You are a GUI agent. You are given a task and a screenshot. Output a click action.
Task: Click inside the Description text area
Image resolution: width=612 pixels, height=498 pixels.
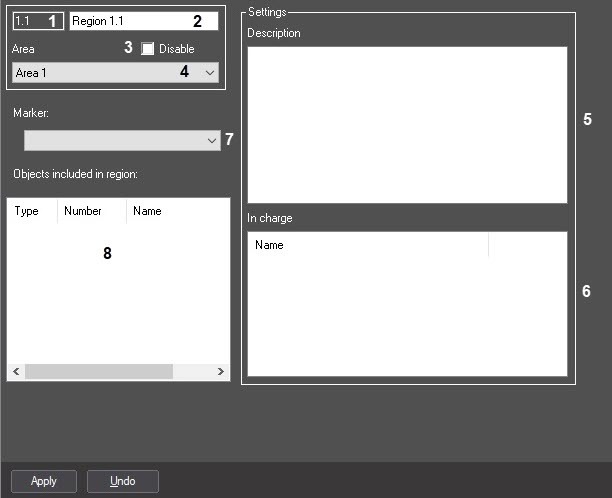(x=407, y=125)
